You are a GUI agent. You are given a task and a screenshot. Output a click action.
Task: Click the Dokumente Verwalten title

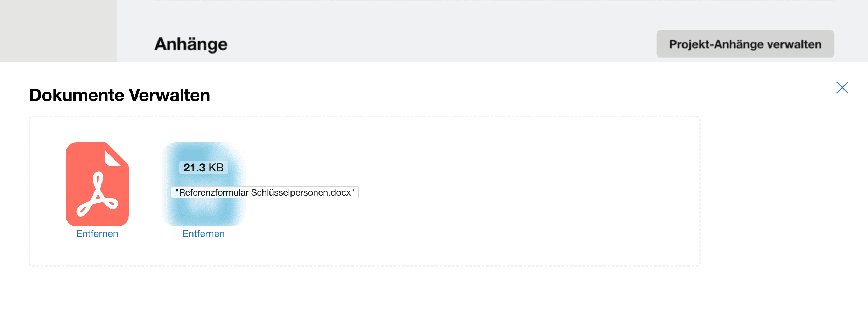[x=119, y=95]
